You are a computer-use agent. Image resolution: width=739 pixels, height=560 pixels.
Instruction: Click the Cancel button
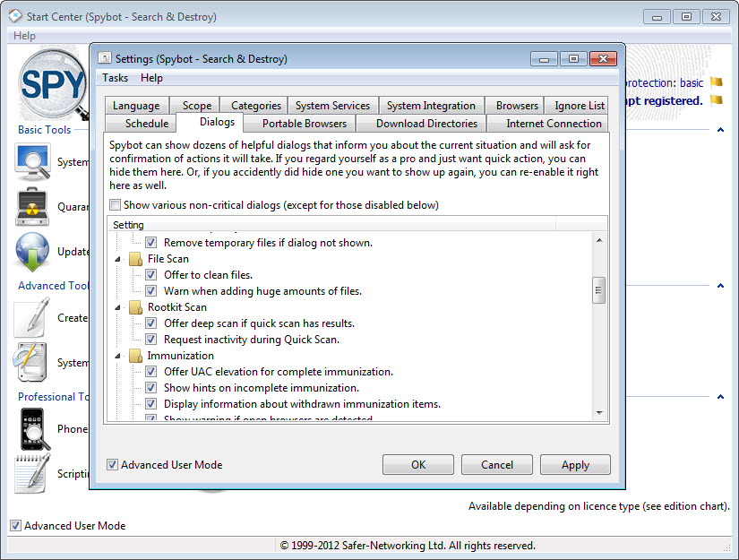tap(497, 465)
